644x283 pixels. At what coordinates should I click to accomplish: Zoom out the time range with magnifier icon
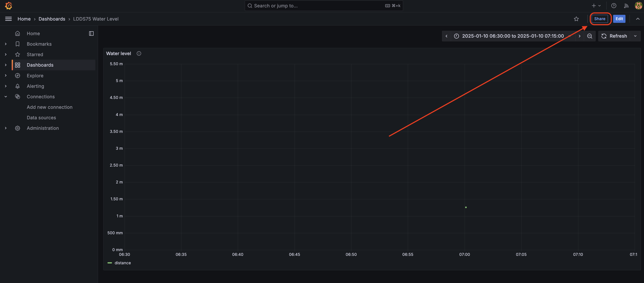590,36
